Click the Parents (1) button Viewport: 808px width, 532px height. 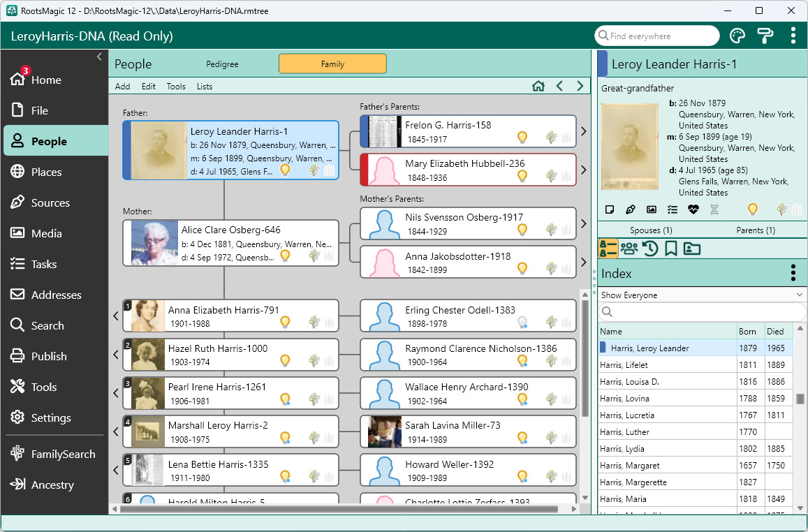[756, 230]
